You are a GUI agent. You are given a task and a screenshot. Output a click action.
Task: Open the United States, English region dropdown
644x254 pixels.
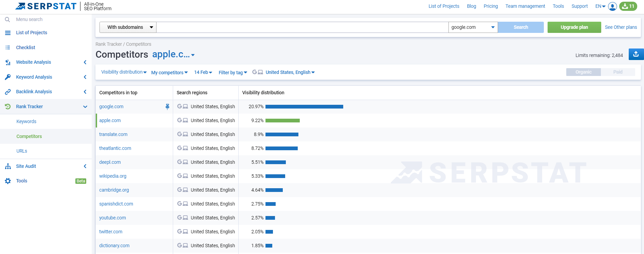290,72
